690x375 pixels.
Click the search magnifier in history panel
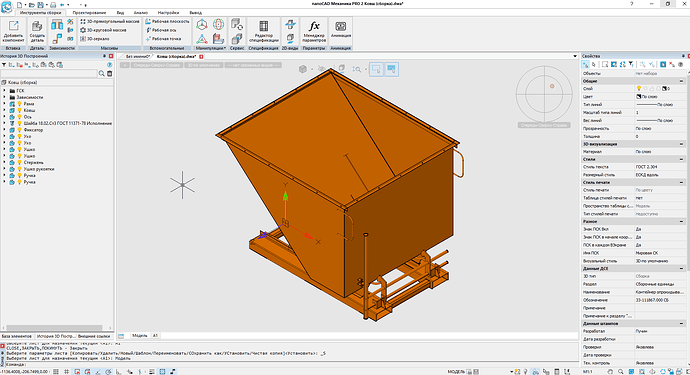tap(102, 74)
